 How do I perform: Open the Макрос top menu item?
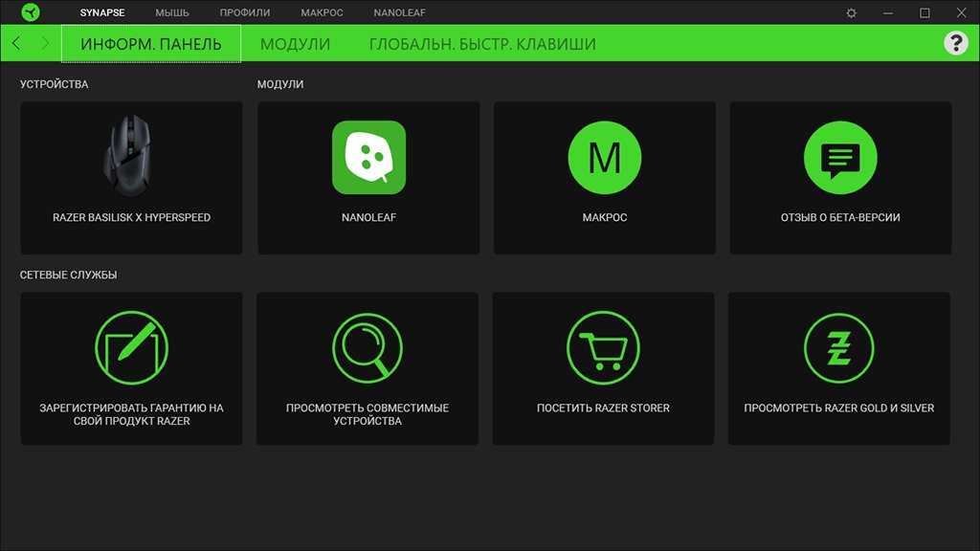pos(322,13)
